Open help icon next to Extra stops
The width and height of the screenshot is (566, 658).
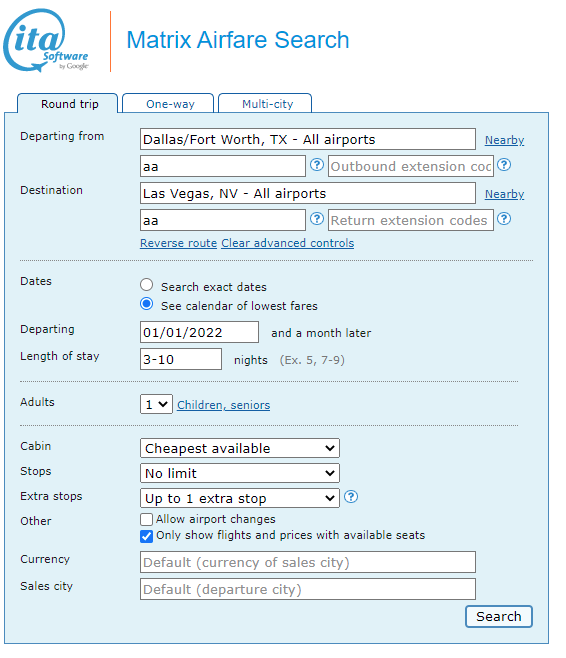tap(351, 497)
